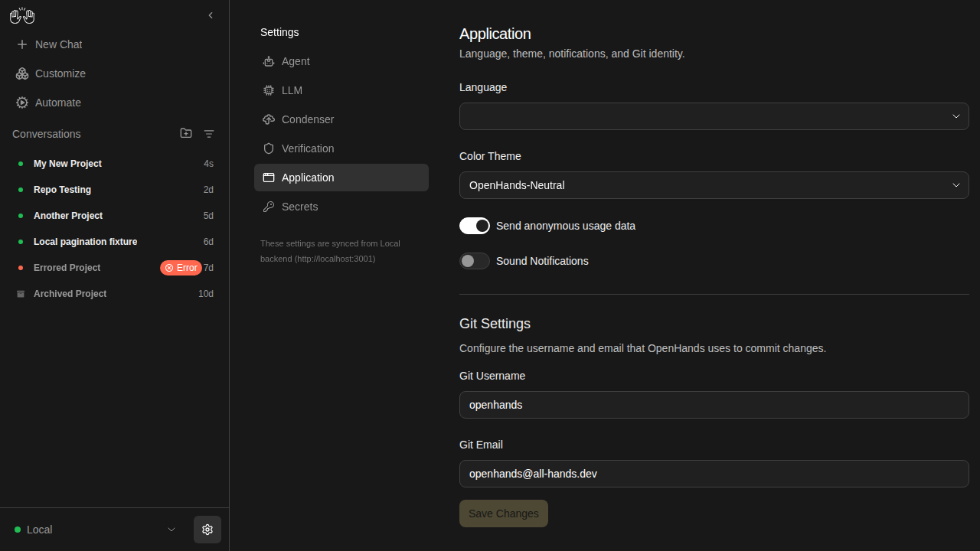Select the Application settings section

[x=341, y=178]
